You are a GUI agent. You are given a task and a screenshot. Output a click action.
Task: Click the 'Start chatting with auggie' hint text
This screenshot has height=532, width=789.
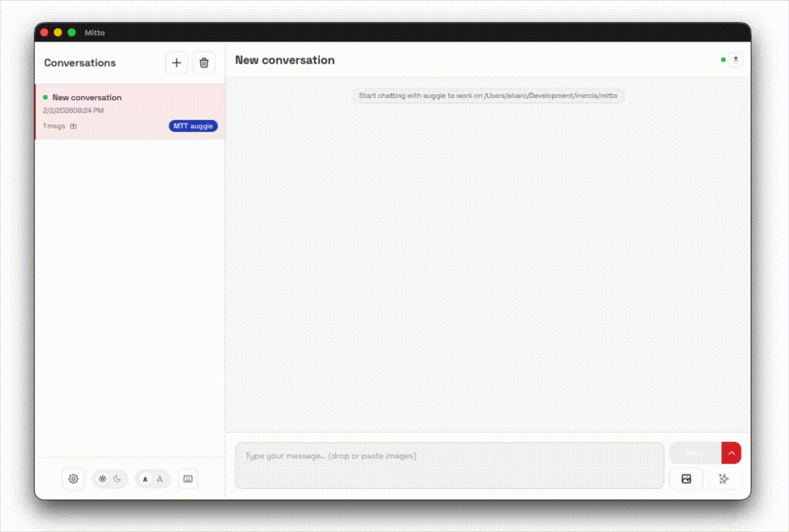(488, 95)
